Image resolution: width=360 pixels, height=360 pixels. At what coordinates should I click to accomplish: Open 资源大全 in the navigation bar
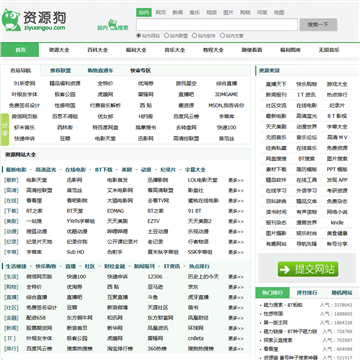(x=59, y=50)
